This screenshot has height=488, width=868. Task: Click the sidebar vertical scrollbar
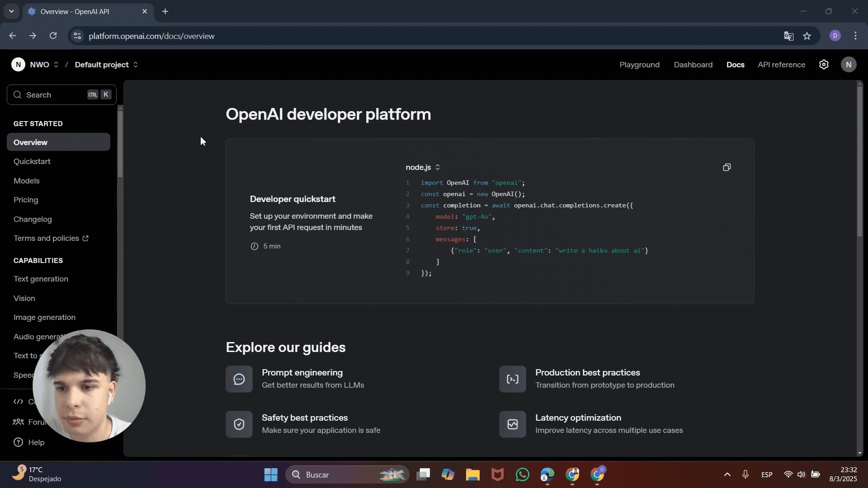pos(120,143)
